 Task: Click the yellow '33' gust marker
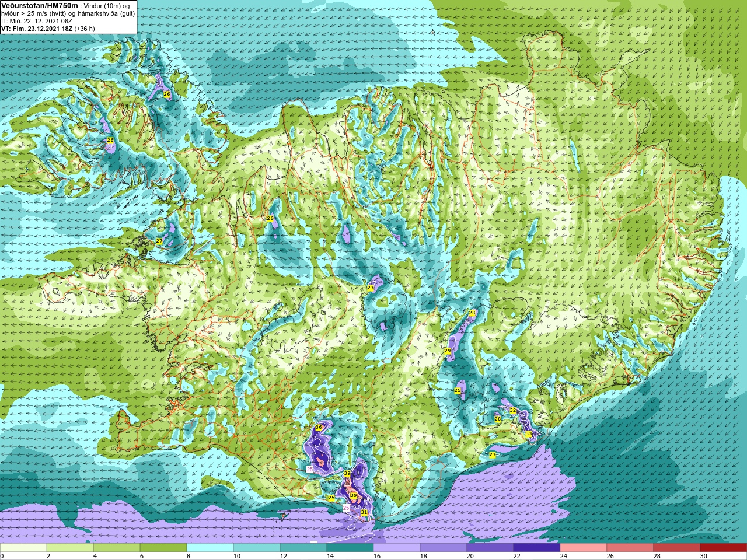[528, 433]
